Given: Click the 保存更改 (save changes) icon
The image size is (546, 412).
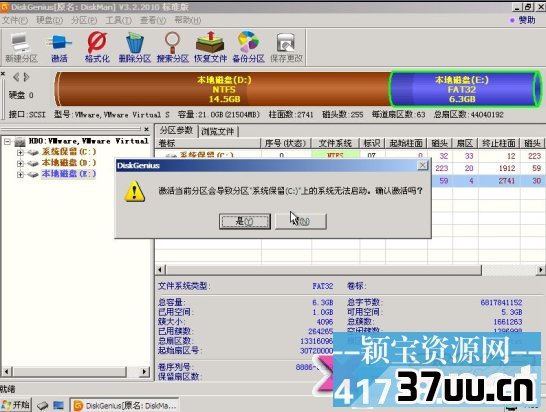Looking at the screenshot, I should (286, 47).
